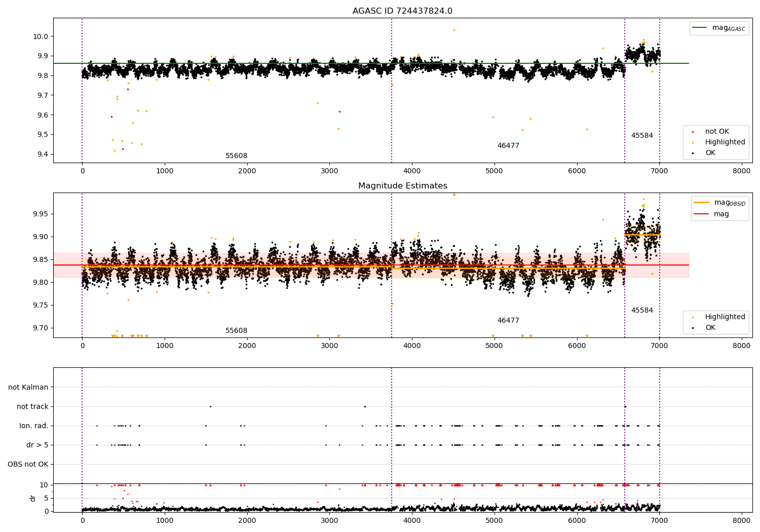Click the 'not Kalman' axis label
This screenshot has height=532, width=760.
(28, 387)
